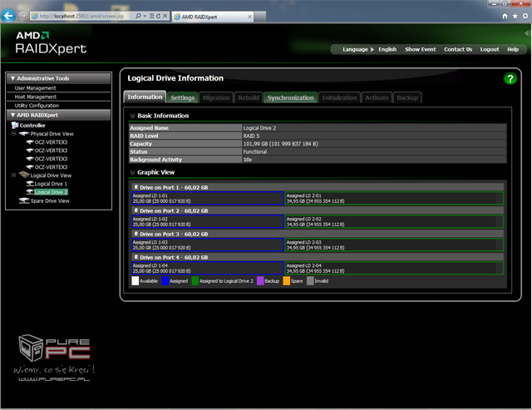Collapse the Basic Information section
Screen dimensions: 532x410
point(132,116)
